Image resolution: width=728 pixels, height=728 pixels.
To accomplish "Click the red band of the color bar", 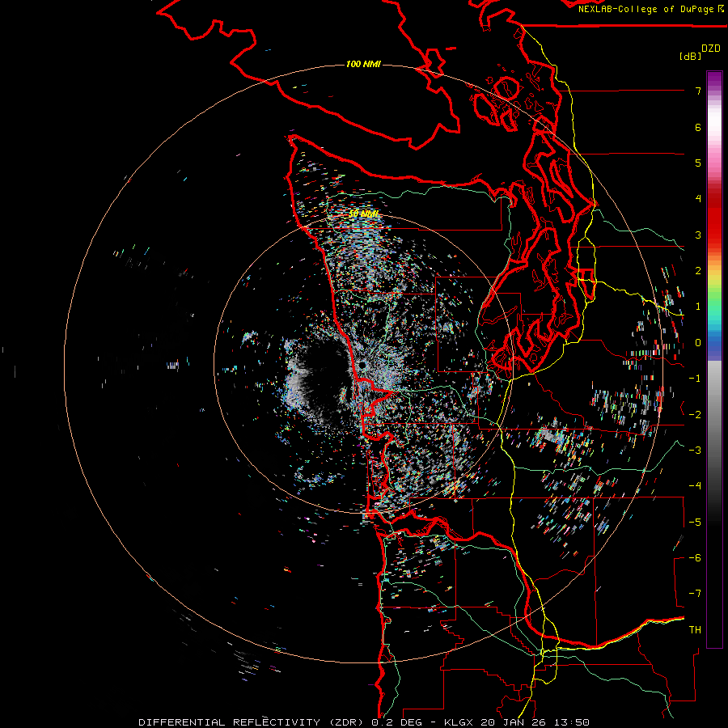I will coord(714,218).
